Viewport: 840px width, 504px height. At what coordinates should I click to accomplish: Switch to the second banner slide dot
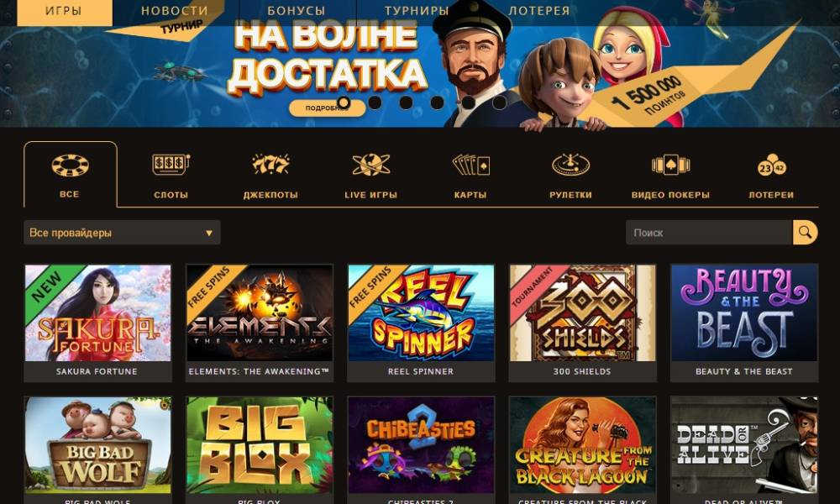(375, 102)
